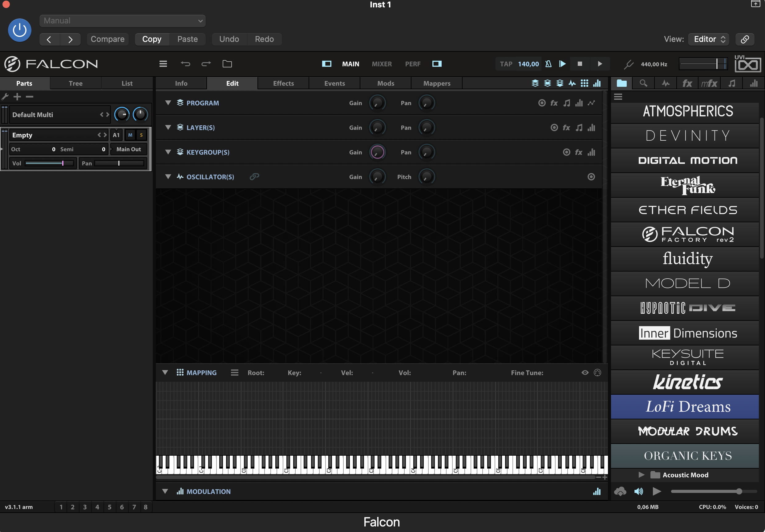The width and height of the screenshot is (765, 532).
Task: Collapse the LAYER(S) section triangle
Action: click(168, 127)
